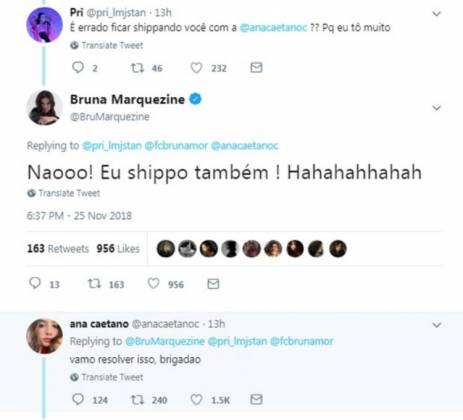Reply to Bruna Marquezine's tweet
Viewport: 463px width, 420px height.
(35, 283)
